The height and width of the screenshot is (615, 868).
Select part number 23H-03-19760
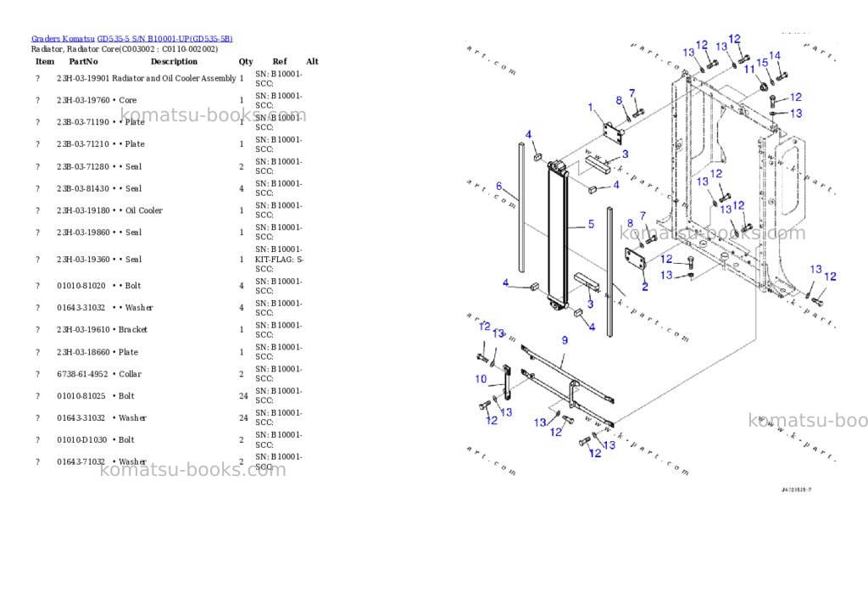[83, 100]
